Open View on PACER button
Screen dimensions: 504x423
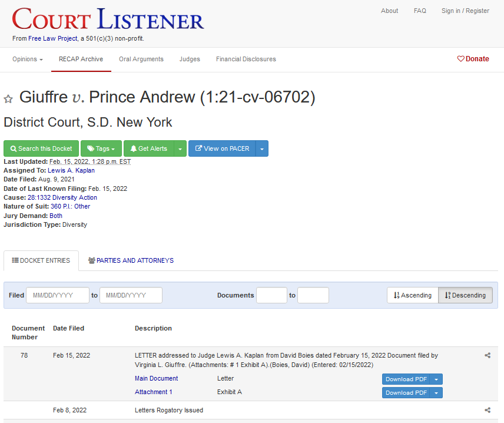(222, 148)
